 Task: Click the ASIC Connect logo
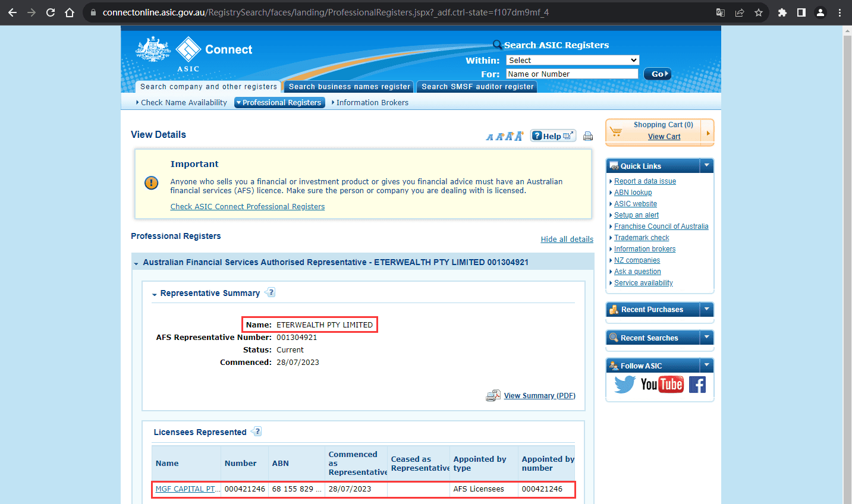[194, 53]
